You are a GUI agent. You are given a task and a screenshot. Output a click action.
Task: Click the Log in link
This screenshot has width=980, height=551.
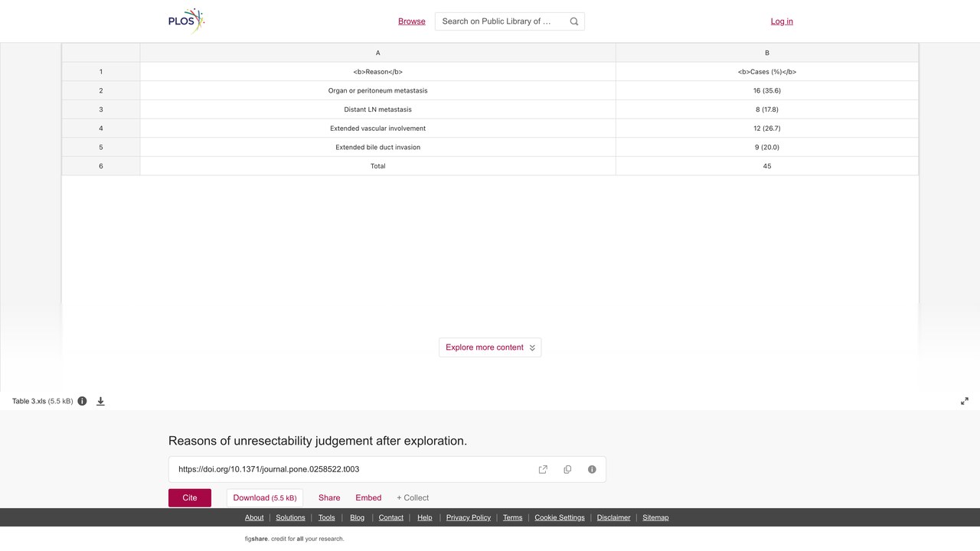click(x=782, y=21)
